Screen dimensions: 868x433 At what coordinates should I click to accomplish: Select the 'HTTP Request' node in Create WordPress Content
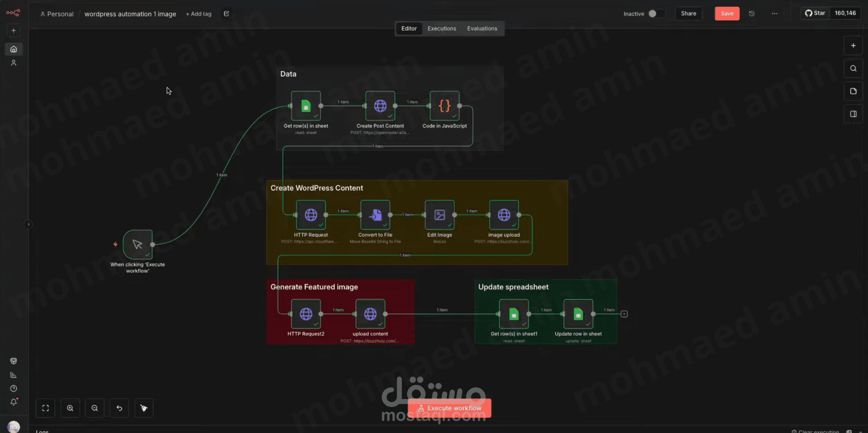(311, 215)
